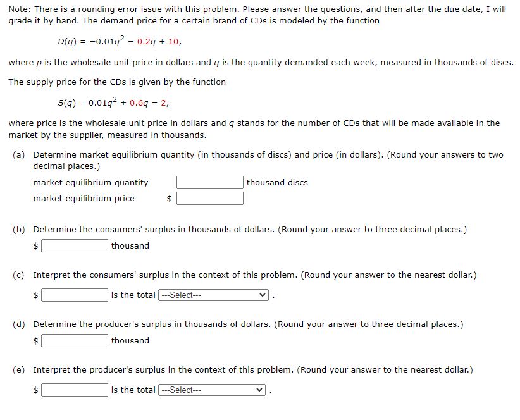This screenshot has width=520, height=420.
Task: Select the 'thousand discs' label text
Action: click(x=276, y=182)
